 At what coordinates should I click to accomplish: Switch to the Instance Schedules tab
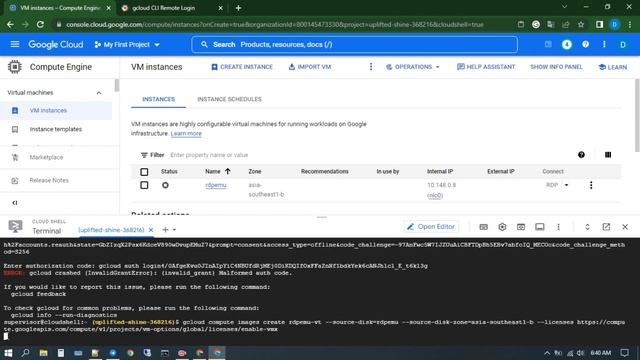pyautogui.click(x=229, y=99)
